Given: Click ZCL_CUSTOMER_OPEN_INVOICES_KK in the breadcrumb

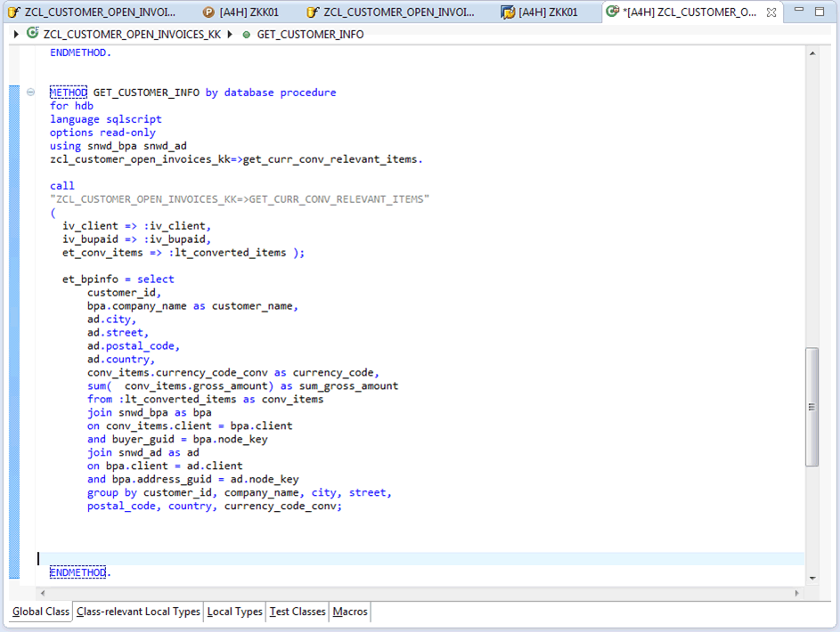Looking at the screenshot, I should click(x=132, y=34).
